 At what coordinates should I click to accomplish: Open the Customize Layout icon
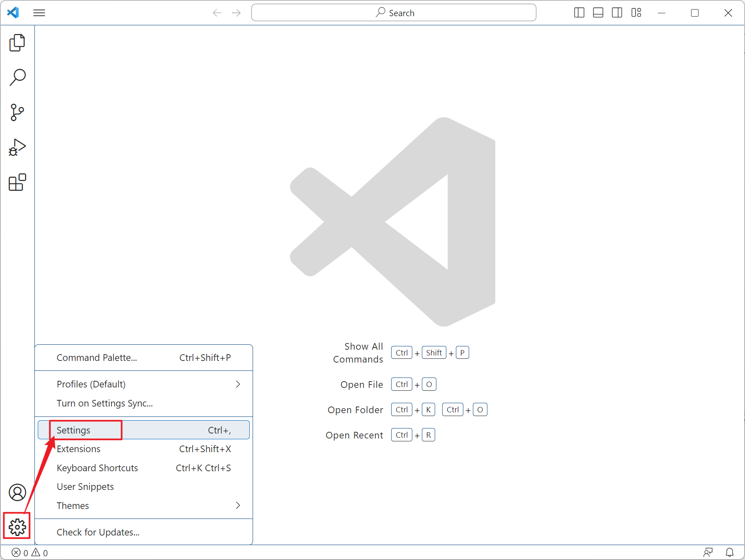(x=636, y=13)
